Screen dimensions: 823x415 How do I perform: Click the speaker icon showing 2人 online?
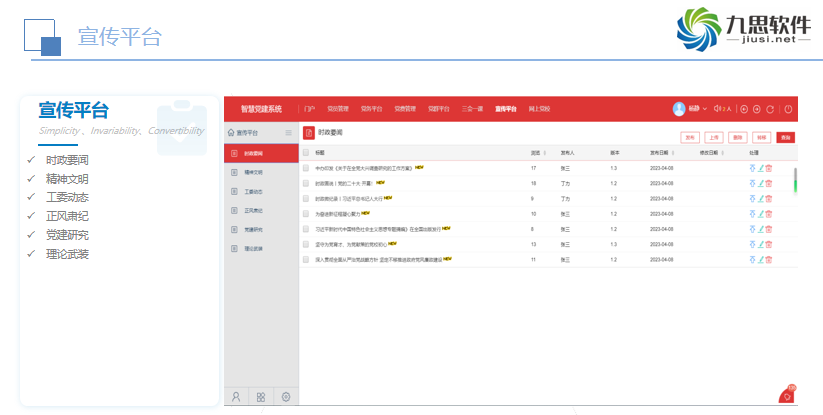point(717,109)
